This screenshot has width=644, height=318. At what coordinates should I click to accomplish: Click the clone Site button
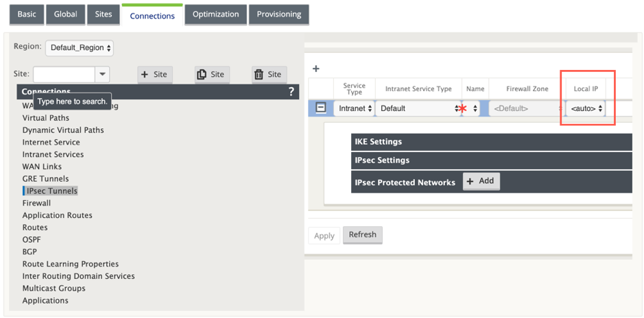click(x=212, y=74)
